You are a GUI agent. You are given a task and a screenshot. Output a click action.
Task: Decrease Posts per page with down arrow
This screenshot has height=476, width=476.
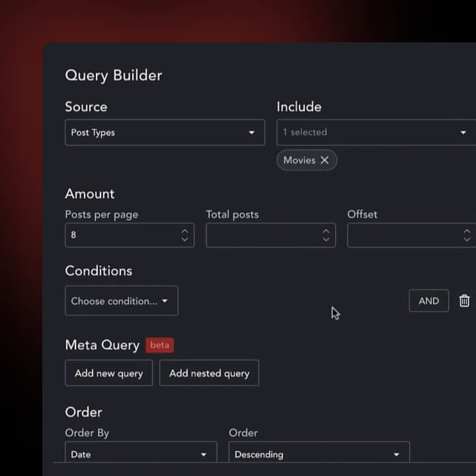[184, 239]
